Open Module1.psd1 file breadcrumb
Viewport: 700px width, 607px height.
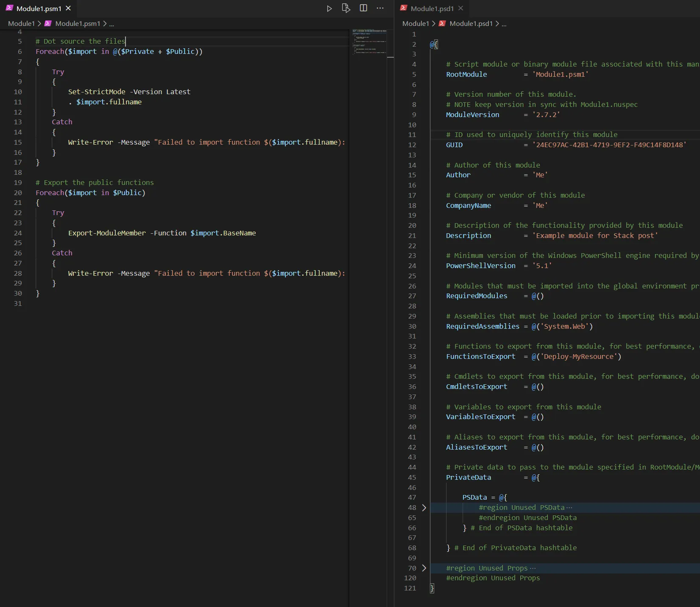coord(471,24)
